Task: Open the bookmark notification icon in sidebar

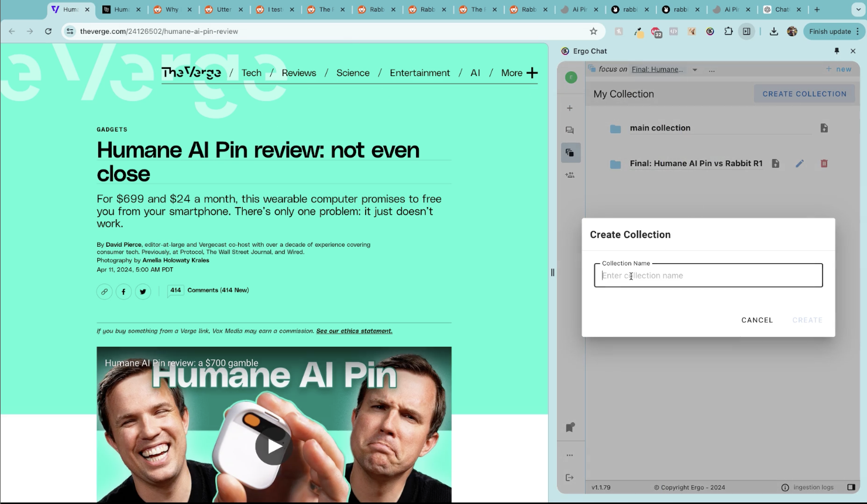Action: (x=570, y=427)
